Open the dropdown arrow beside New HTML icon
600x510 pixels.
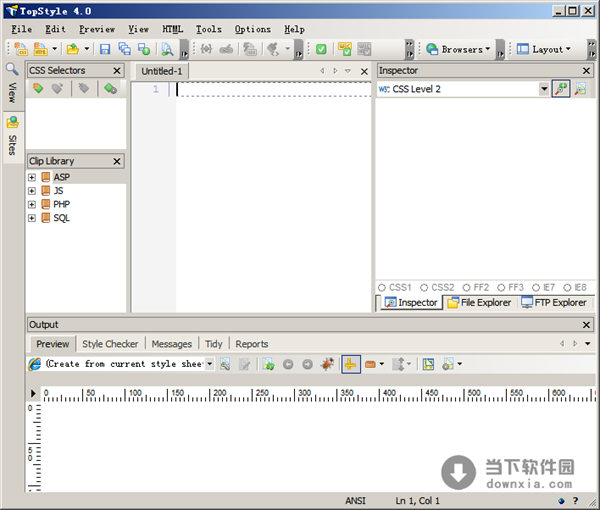point(54,49)
